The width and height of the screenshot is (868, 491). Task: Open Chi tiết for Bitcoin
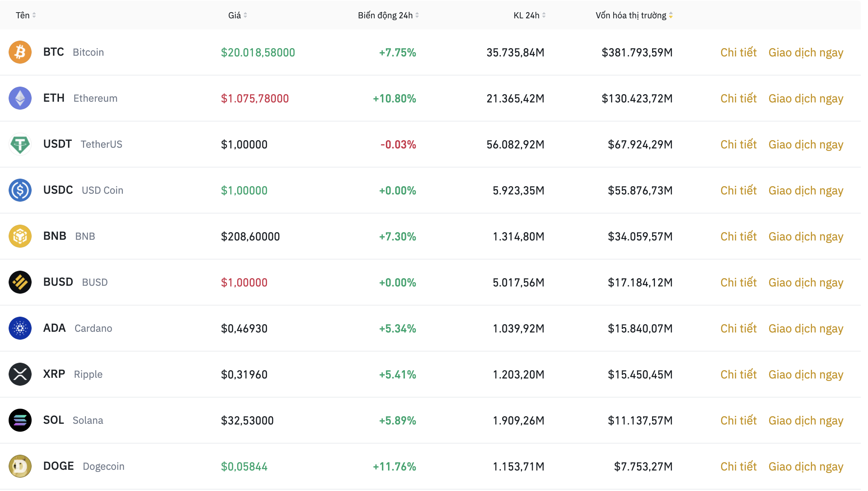738,52
